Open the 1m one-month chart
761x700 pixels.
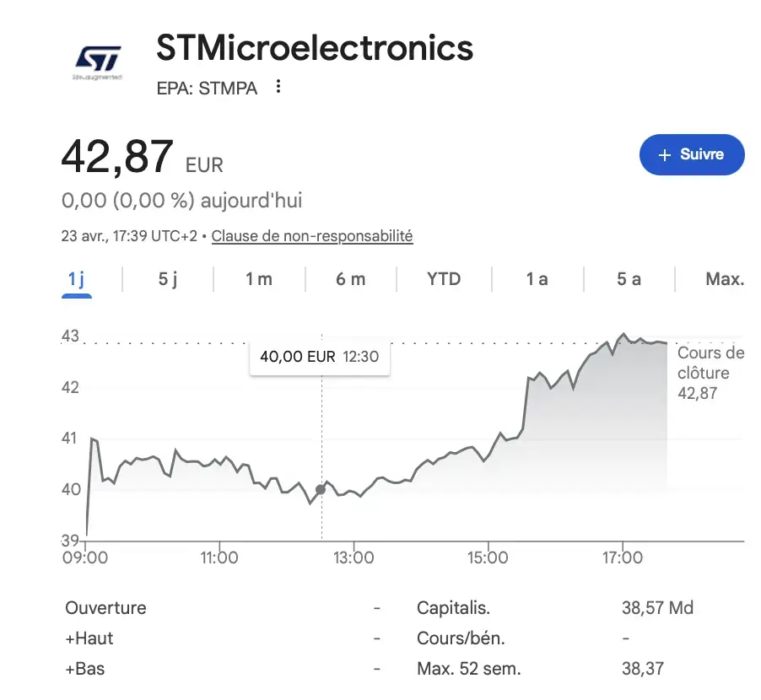(258, 278)
